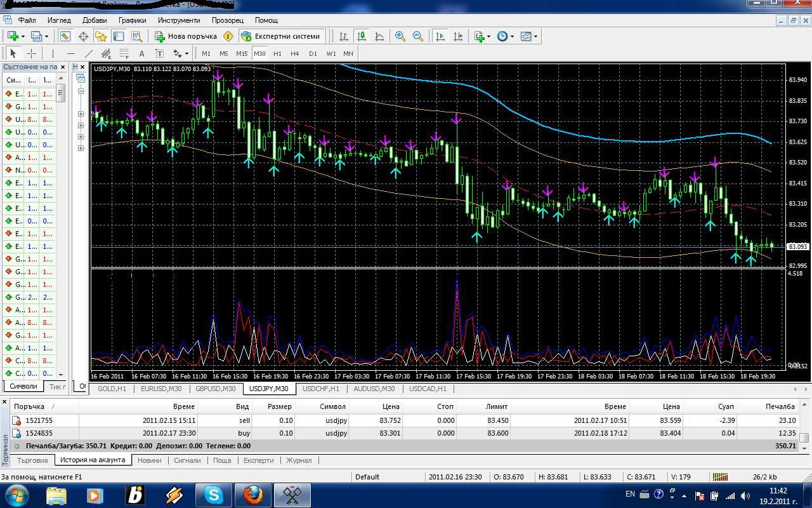The image size is (812, 508).
Task: Open the Templates icon
Action: coord(526,36)
